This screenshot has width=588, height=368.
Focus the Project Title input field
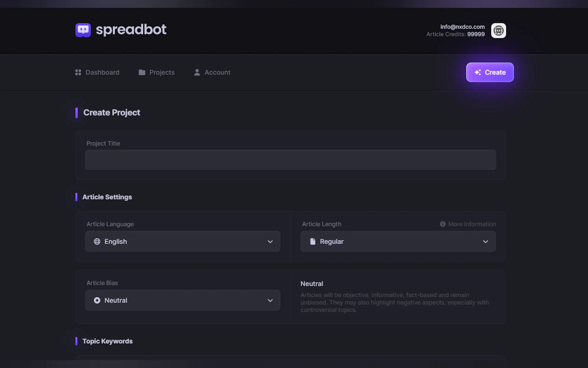291,160
